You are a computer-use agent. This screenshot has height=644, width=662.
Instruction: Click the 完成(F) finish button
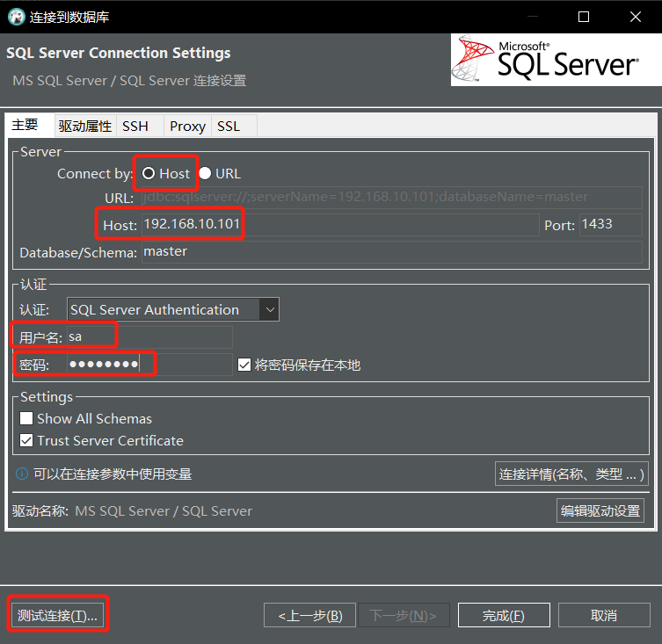(504, 615)
